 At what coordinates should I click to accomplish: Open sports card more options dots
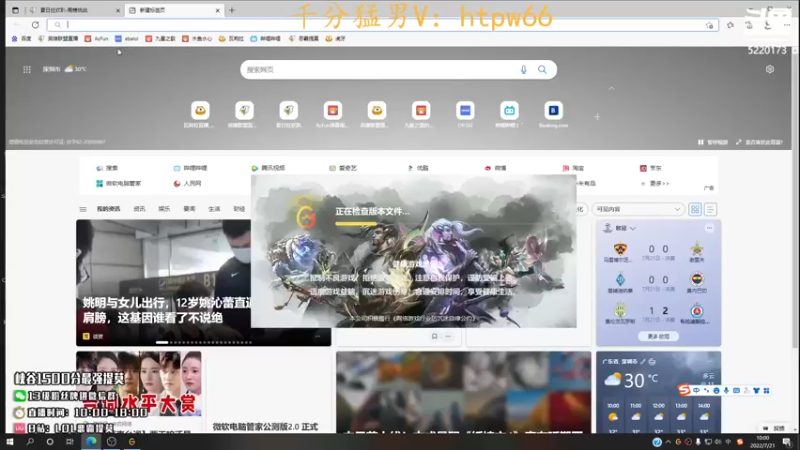coord(709,228)
